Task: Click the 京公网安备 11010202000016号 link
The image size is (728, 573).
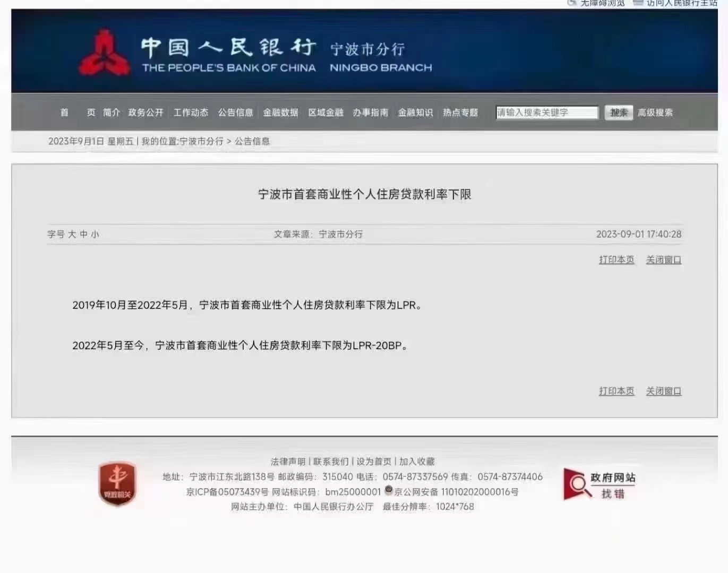Action: (456, 492)
